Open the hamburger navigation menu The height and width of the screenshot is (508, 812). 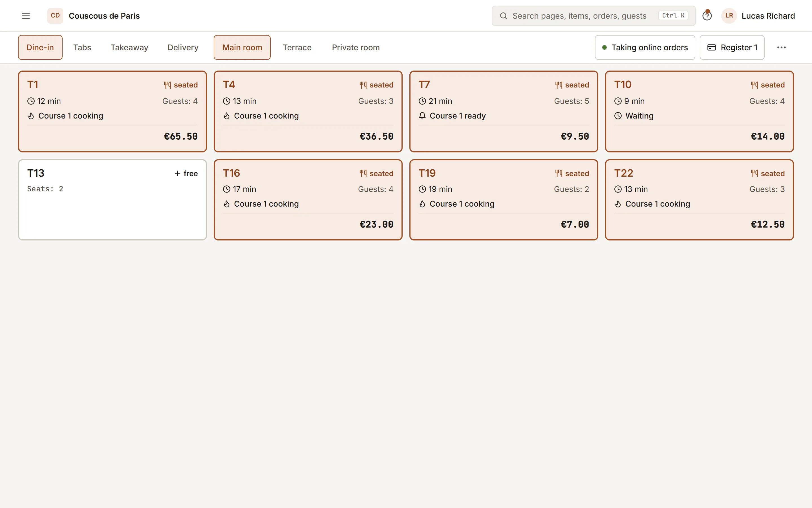(26, 16)
